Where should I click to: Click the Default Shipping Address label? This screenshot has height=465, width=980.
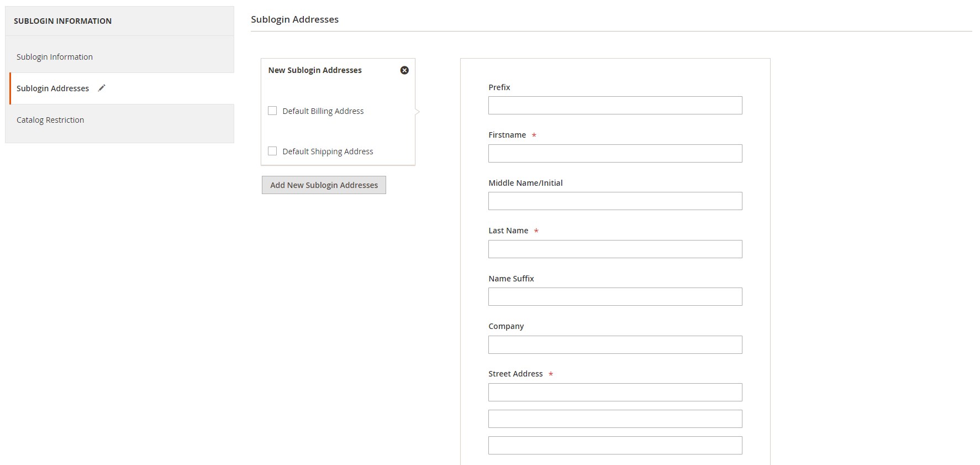click(x=328, y=151)
